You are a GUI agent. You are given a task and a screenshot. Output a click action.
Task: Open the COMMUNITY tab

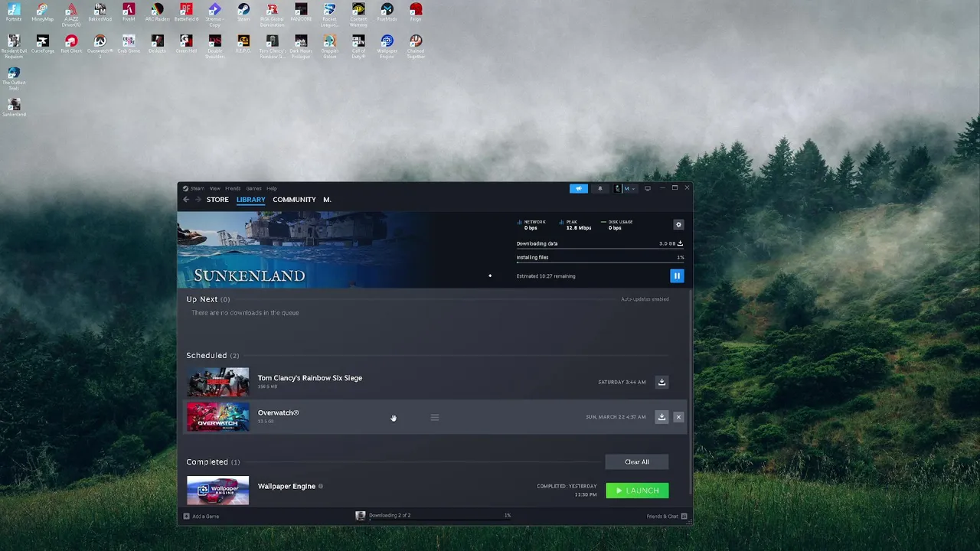[294, 200]
